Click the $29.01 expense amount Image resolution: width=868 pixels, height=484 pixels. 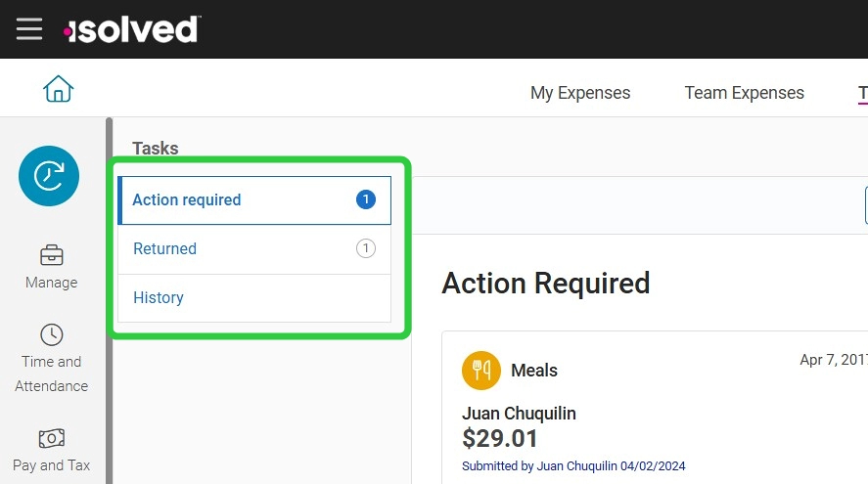(500, 439)
